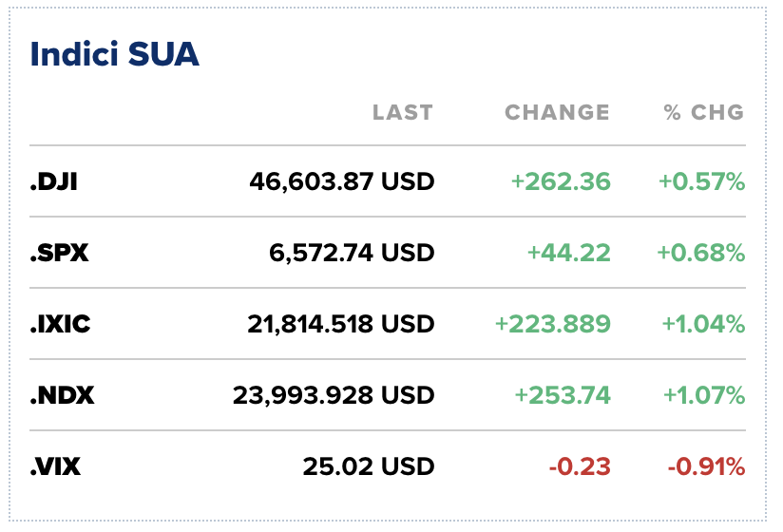Click the +1.07% percent change

coord(700,395)
